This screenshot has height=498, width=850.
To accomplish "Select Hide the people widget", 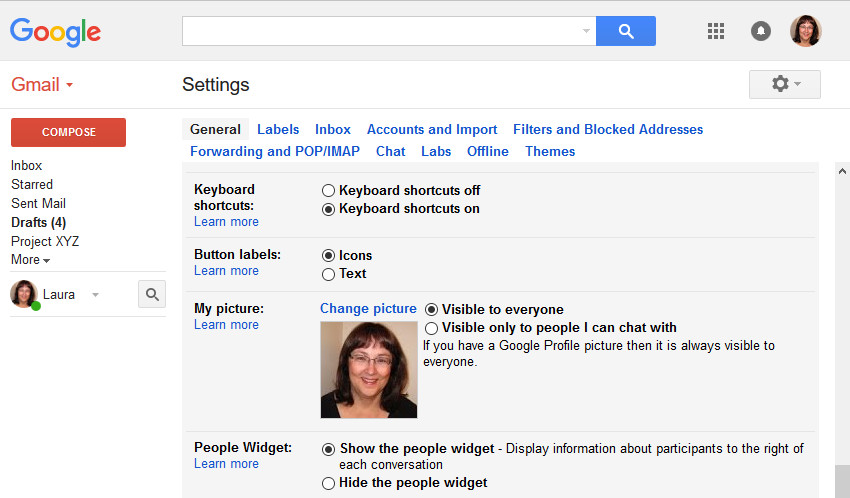I will pyautogui.click(x=328, y=483).
